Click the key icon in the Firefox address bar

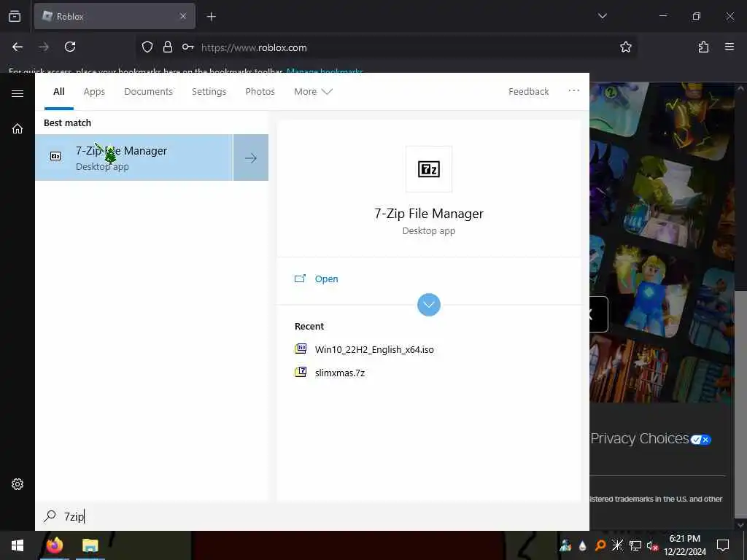pos(187,47)
